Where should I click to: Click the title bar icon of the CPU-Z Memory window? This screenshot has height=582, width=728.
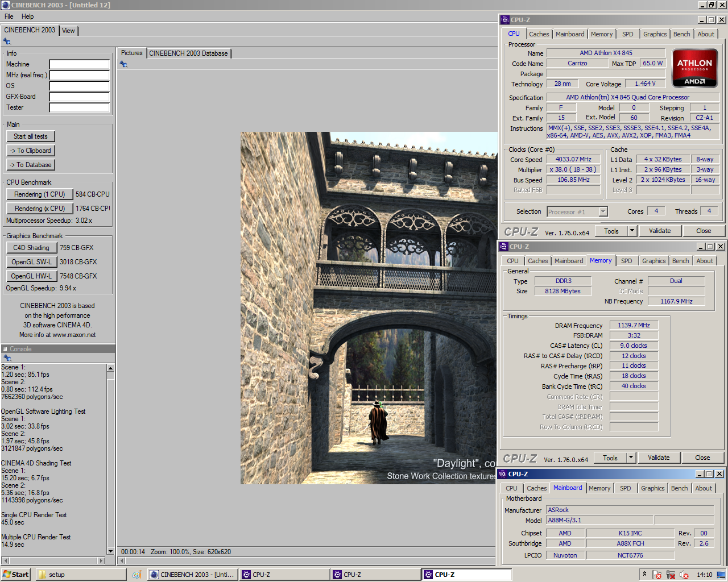[504, 247]
